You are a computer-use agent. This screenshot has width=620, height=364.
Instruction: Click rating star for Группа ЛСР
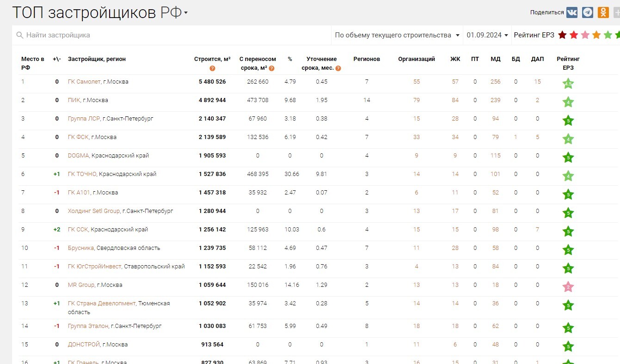coord(568,121)
